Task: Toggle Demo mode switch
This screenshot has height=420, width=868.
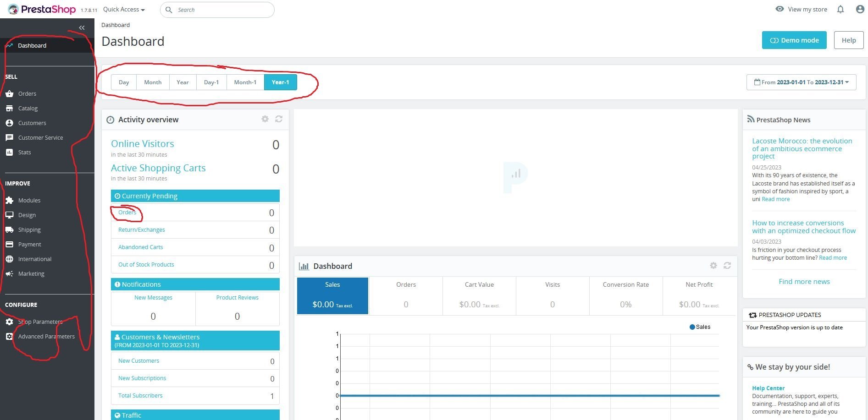Action: [x=794, y=40]
